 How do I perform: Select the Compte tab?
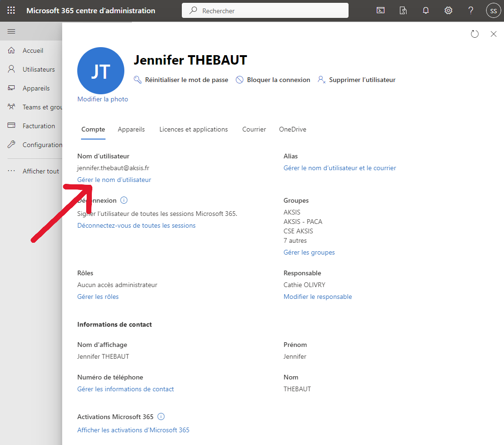[93, 129]
